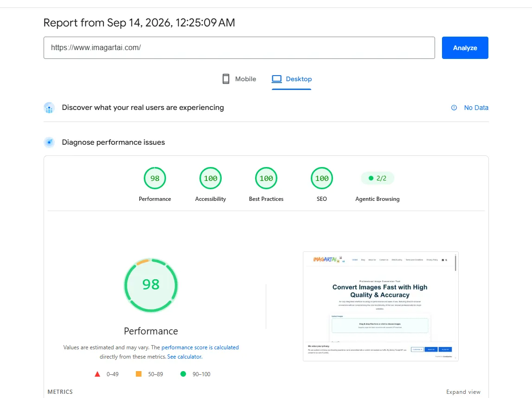Open the See calculator link

pyautogui.click(x=185, y=357)
